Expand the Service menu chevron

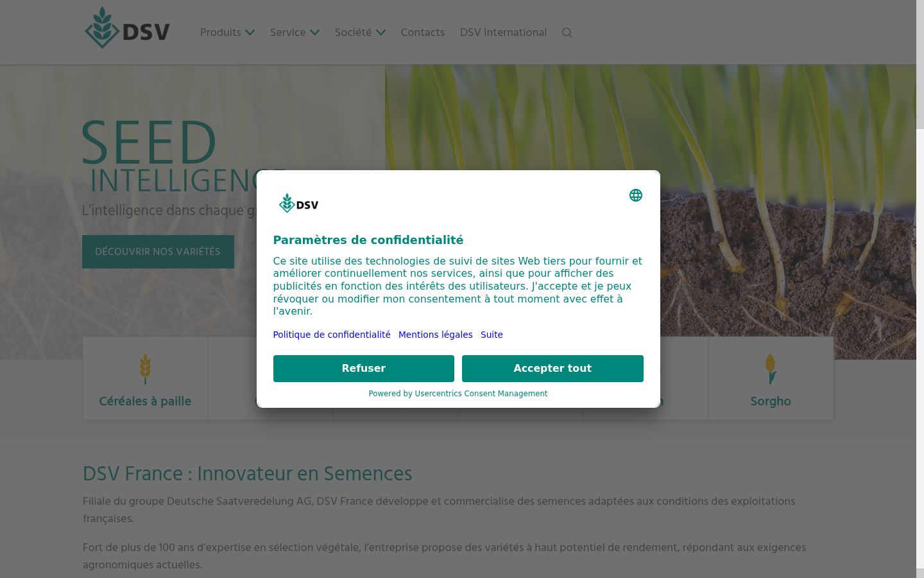314,33
